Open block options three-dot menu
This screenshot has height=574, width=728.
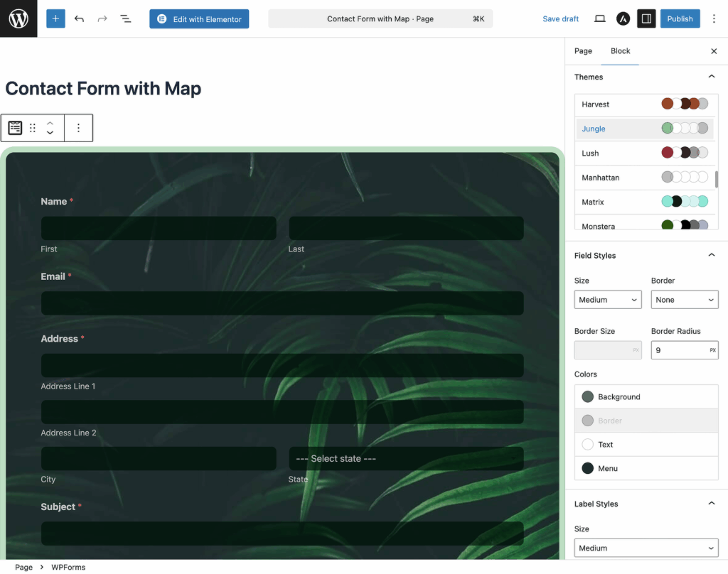click(x=78, y=128)
